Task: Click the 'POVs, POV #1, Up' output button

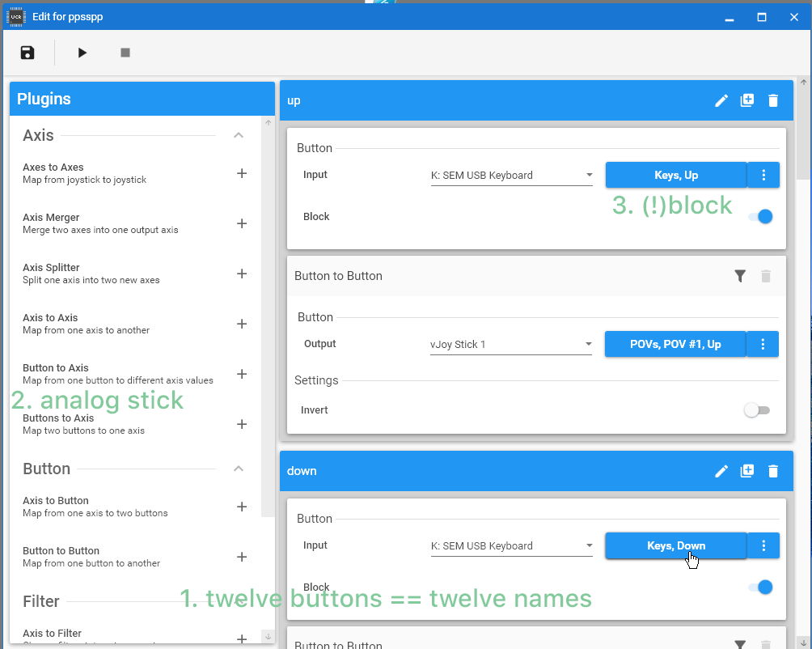Action: point(675,344)
